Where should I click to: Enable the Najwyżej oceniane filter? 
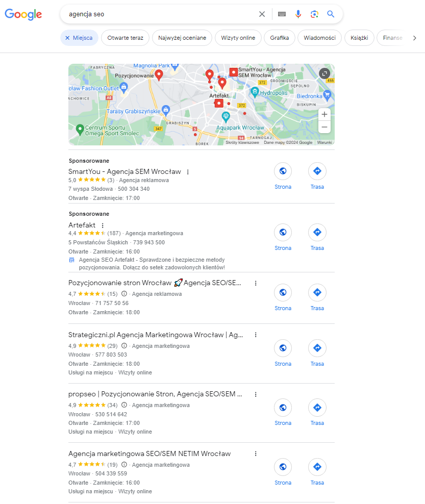[x=182, y=38]
